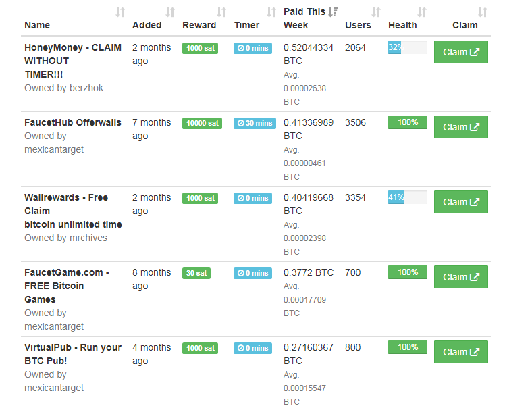Click the 10000 sat reward badge
The height and width of the screenshot is (410, 532).
pos(202,123)
